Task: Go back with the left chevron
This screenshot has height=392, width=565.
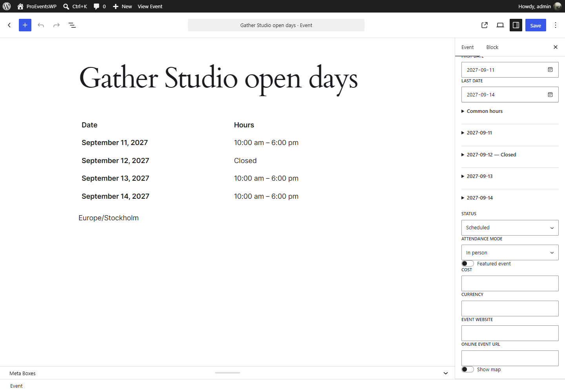Action: tap(9, 25)
